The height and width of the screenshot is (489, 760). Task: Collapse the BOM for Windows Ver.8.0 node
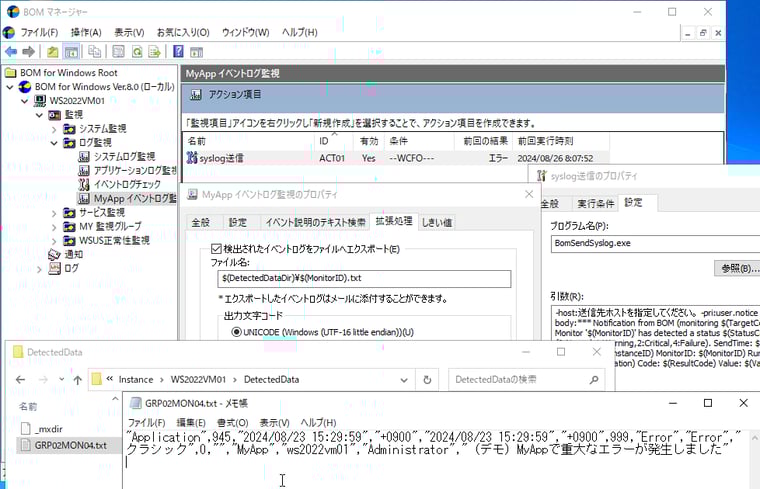(10, 87)
